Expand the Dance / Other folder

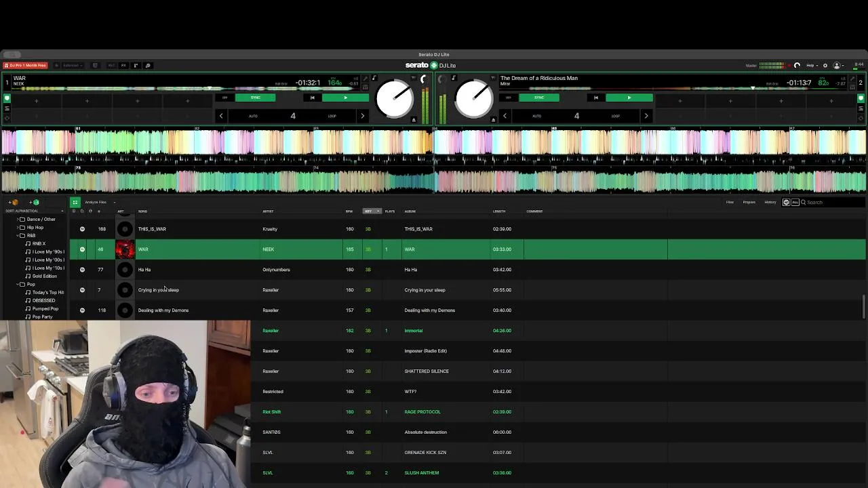click(18, 220)
